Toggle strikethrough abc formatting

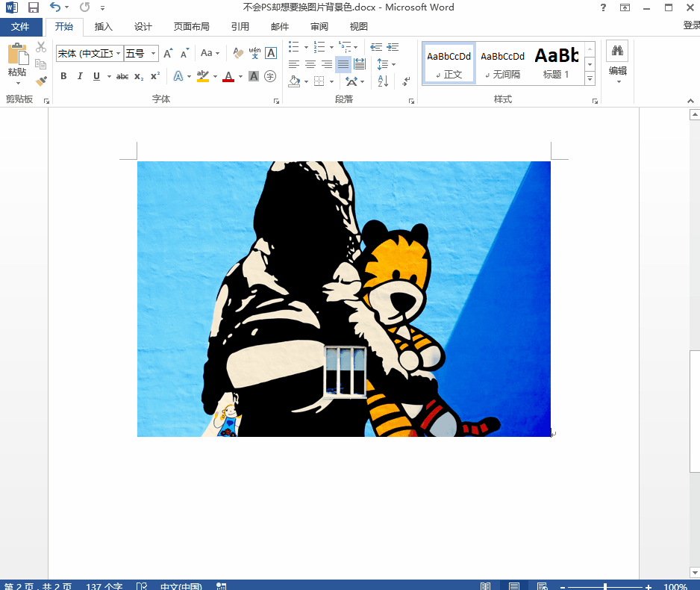(x=122, y=76)
